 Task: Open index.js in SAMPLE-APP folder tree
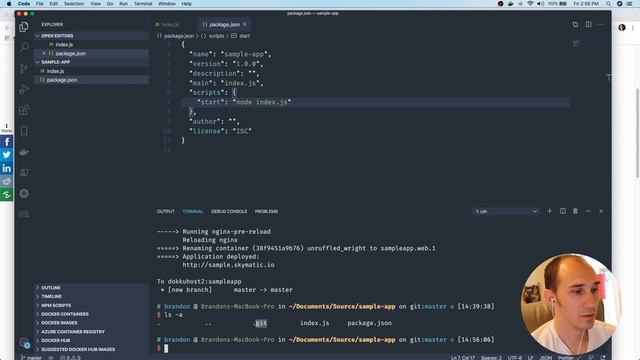point(91,71)
